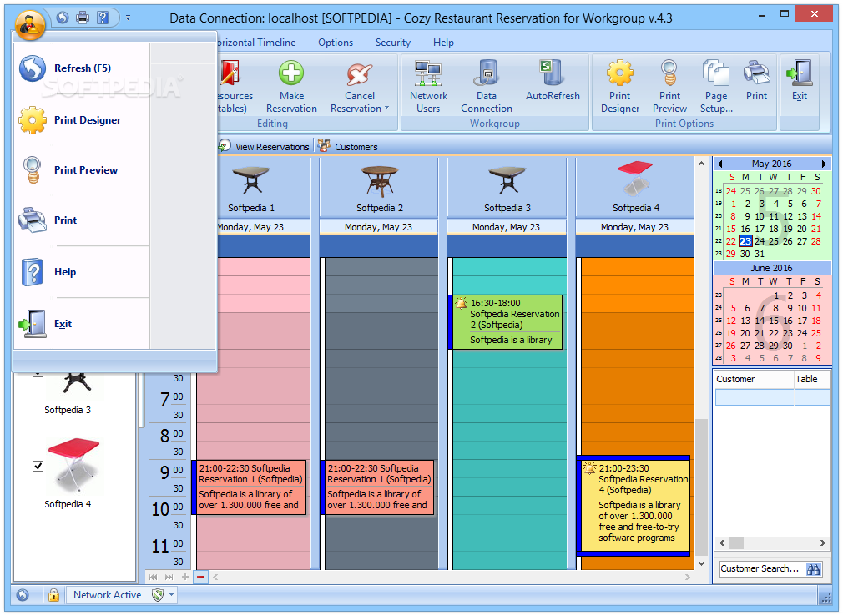This screenshot has width=843, height=616.
Task: Select June 15 in the mini calendar
Action: coord(773,321)
